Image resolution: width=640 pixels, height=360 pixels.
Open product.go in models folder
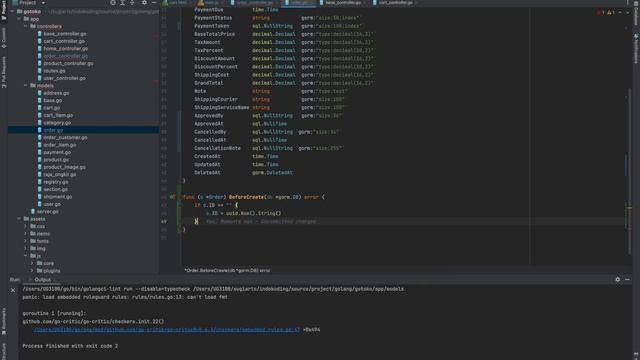[56, 160]
